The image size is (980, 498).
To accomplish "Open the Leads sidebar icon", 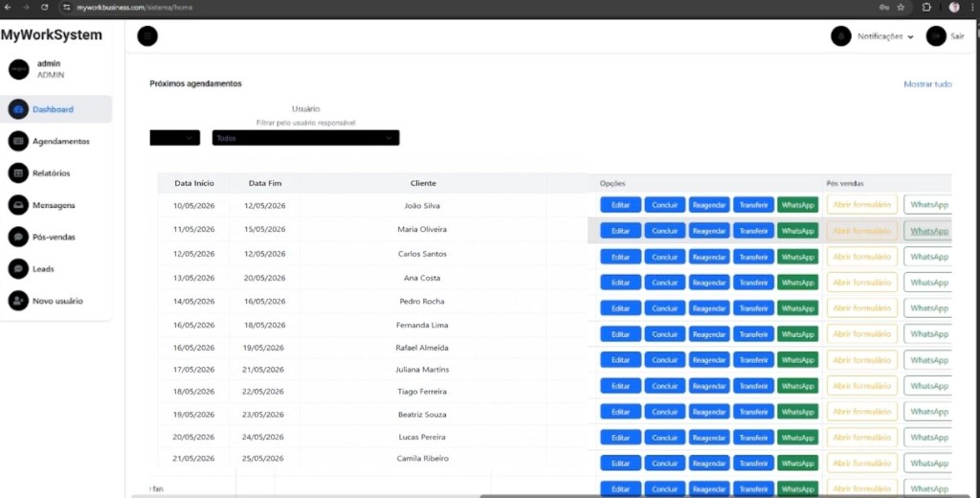I will click(x=18, y=269).
